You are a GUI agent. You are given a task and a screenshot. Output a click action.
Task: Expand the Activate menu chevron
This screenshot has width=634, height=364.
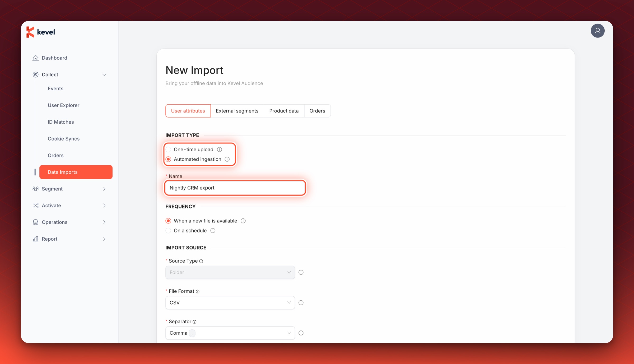click(x=104, y=206)
